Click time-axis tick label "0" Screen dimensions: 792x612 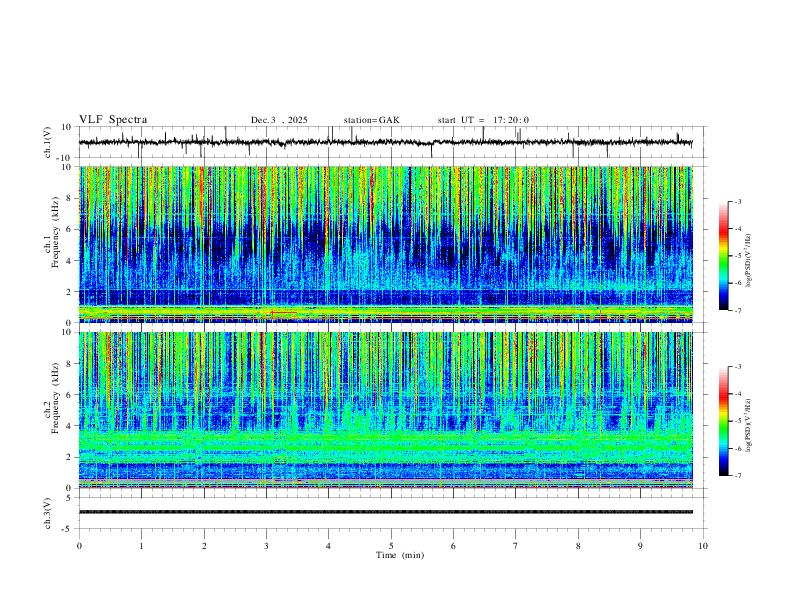coord(79,546)
